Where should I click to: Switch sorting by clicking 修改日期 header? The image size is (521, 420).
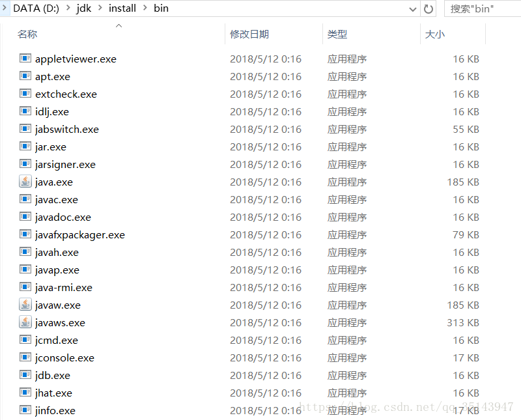coord(250,34)
